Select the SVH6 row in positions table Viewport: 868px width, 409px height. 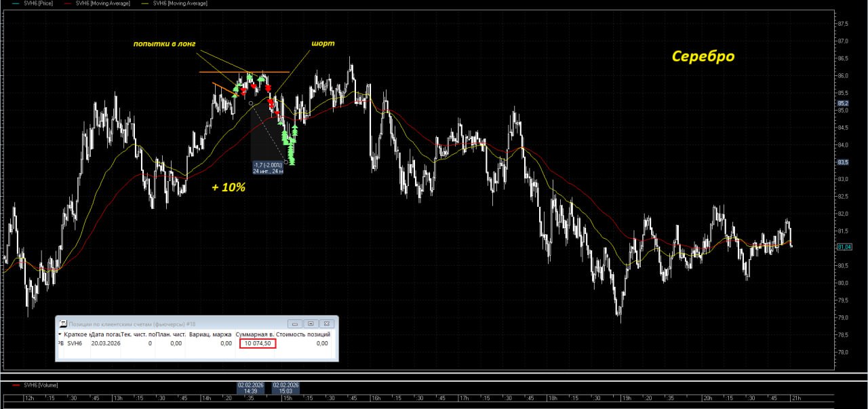tap(74, 343)
